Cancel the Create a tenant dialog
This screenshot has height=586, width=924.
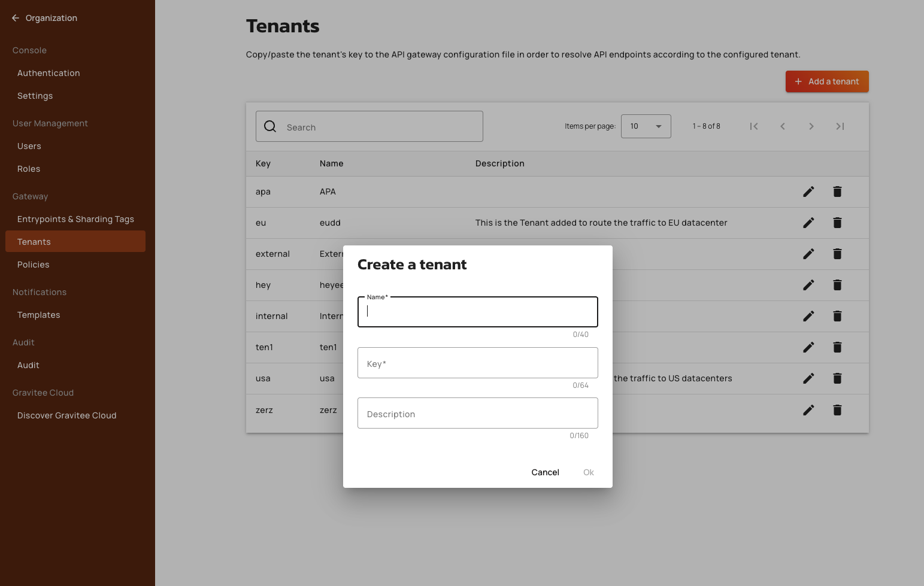coord(545,472)
